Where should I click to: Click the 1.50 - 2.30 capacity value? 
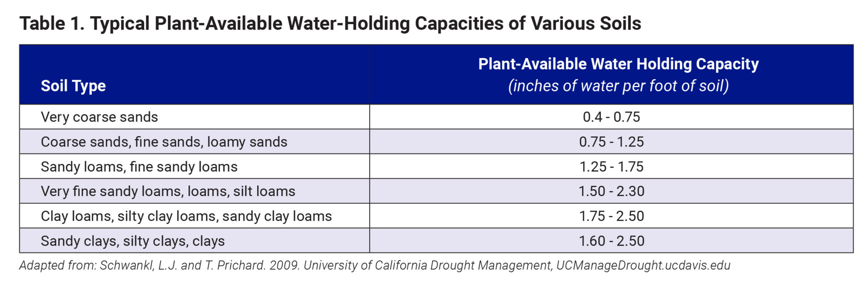pos(611,191)
